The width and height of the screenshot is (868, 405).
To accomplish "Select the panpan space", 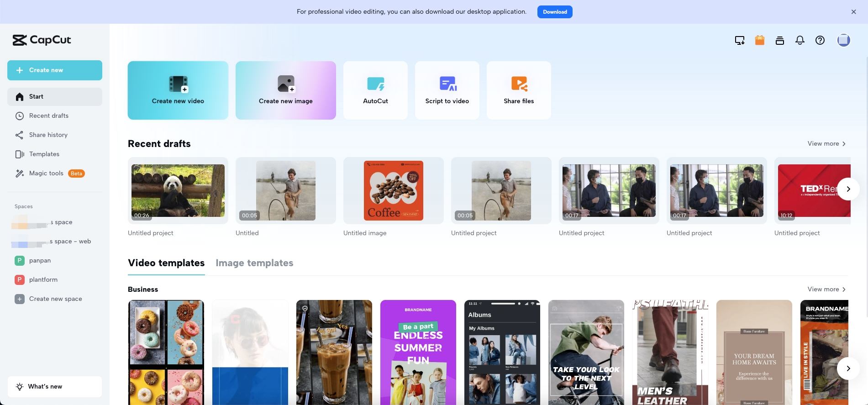I will (x=55, y=261).
